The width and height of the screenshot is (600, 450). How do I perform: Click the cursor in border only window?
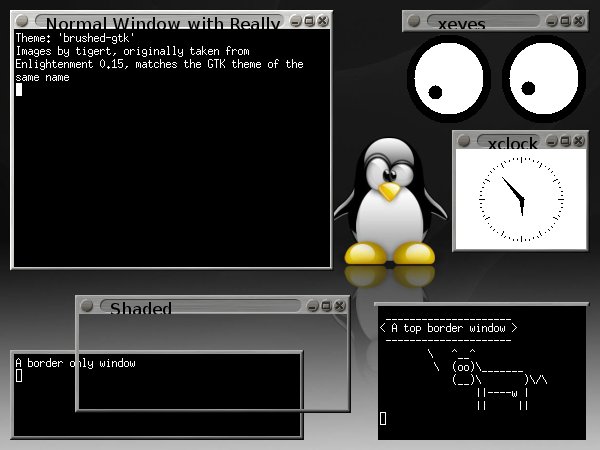coord(19,376)
